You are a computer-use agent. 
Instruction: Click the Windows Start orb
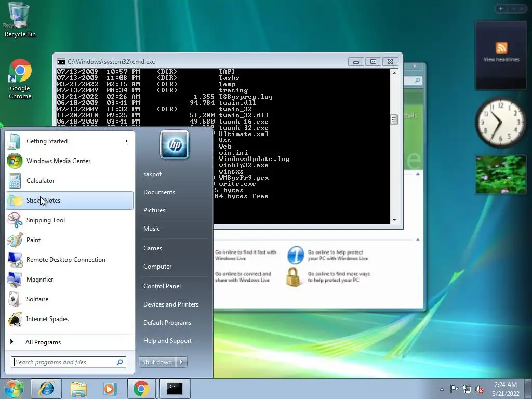(14, 389)
